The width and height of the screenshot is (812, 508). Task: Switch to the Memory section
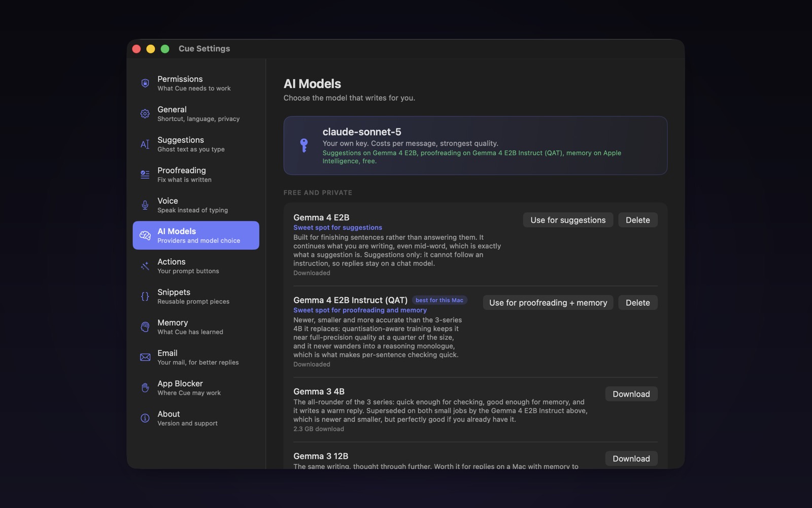(196, 327)
